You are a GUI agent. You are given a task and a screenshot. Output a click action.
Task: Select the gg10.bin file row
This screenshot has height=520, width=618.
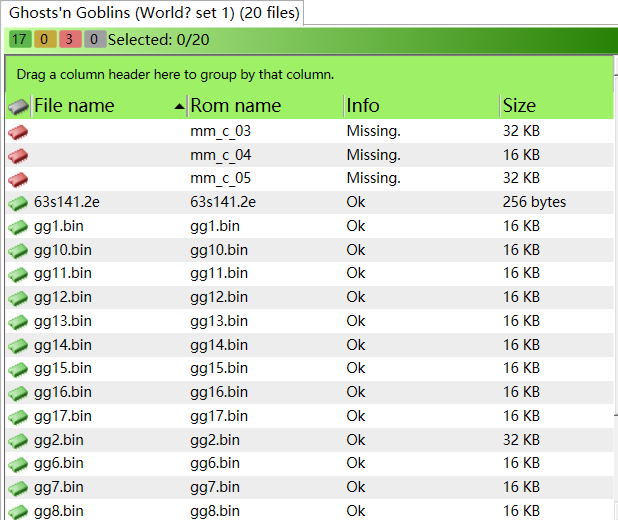[x=63, y=250]
